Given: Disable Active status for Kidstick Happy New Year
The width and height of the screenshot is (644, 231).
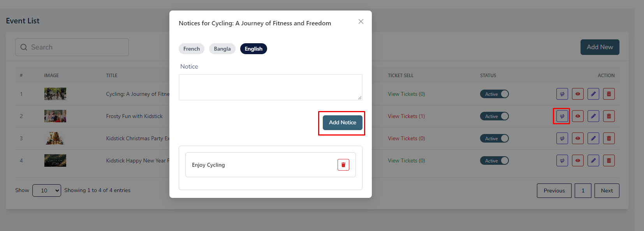Looking at the screenshot, I should (x=494, y=160).
